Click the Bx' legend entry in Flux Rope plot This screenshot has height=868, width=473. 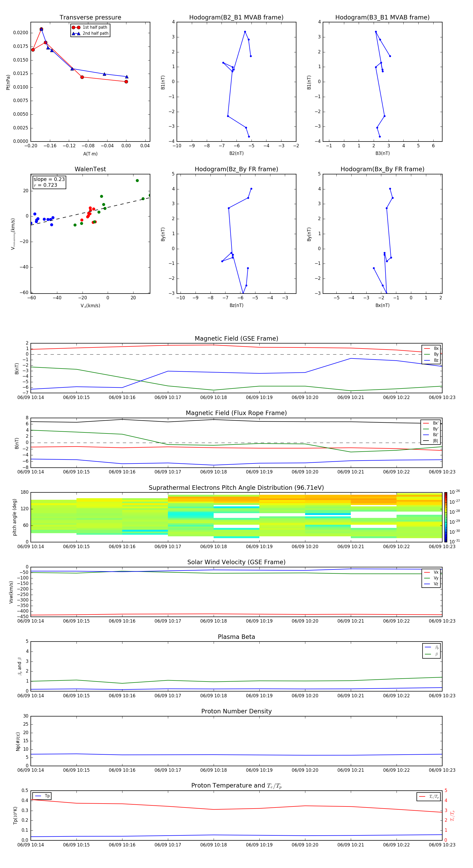431,423
